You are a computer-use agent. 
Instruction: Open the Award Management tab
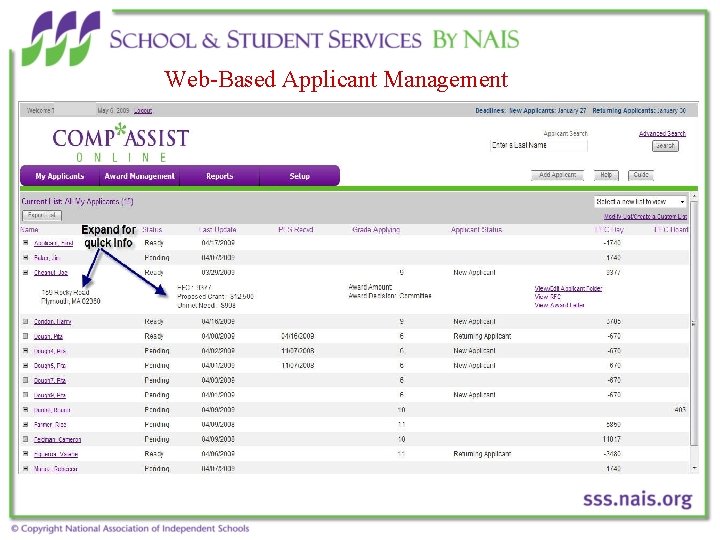click(140, 176)
